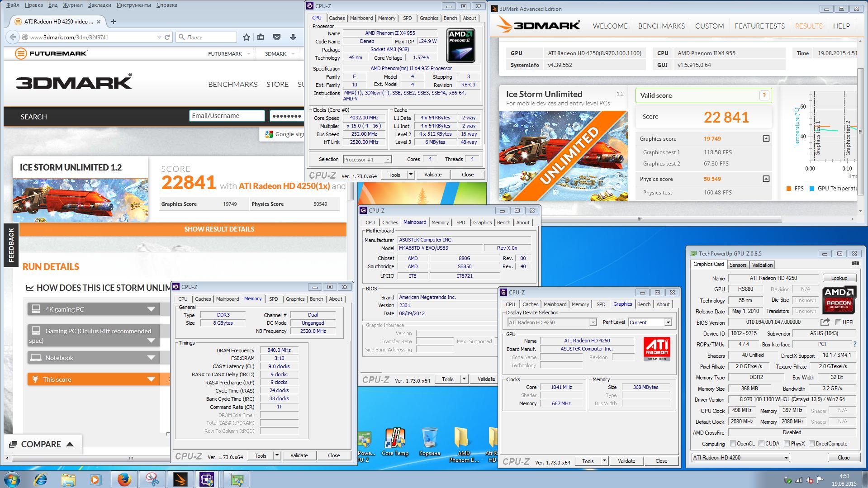Open Windows Explorer from taskbar
The image size is (868, 488).
(x=68, y=479)
